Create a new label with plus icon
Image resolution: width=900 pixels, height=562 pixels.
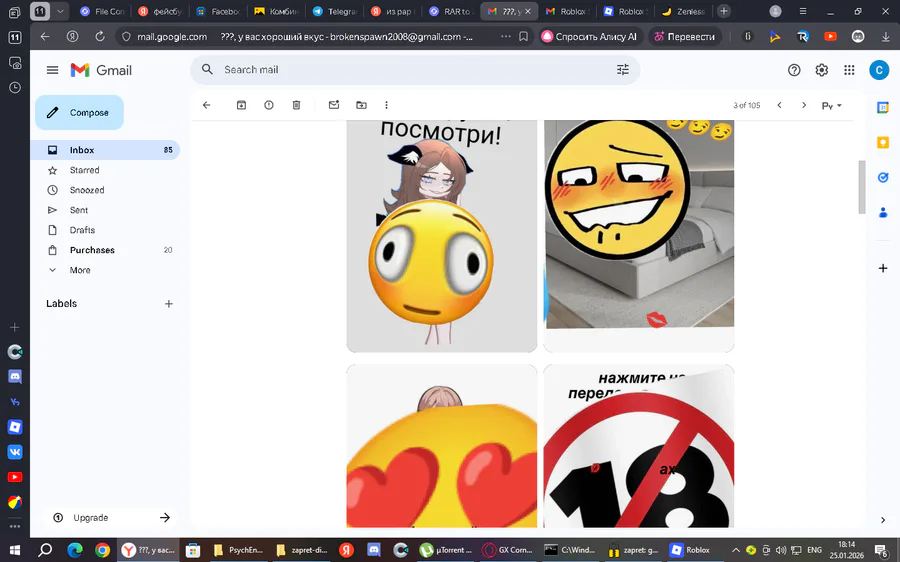[169, 304]
